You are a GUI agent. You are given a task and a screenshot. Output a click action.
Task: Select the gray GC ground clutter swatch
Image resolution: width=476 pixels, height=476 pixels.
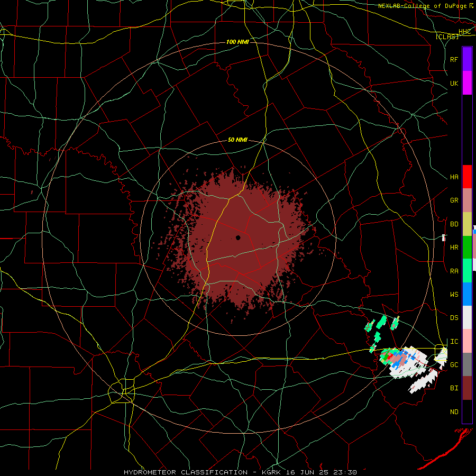[467, 364]
